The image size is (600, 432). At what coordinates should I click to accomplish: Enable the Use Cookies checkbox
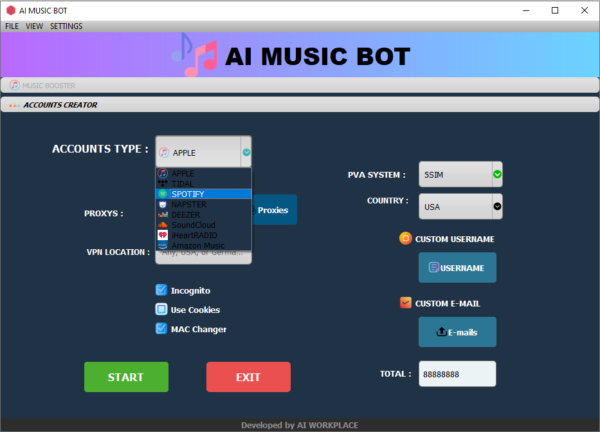(161, 309)
